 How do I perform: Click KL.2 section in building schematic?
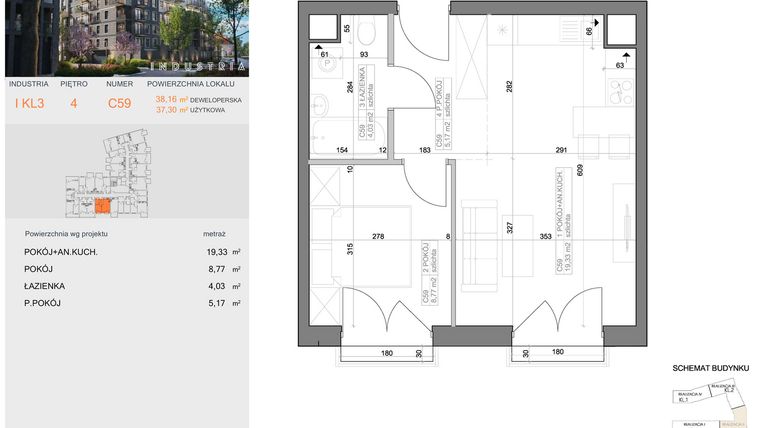click(729, 390)
